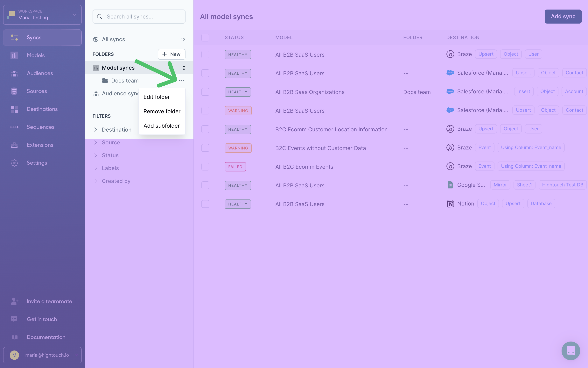Viewport: 588px width, 368px height.
Task: Open the Sources database icon
Action: click(x=14, y=91)
